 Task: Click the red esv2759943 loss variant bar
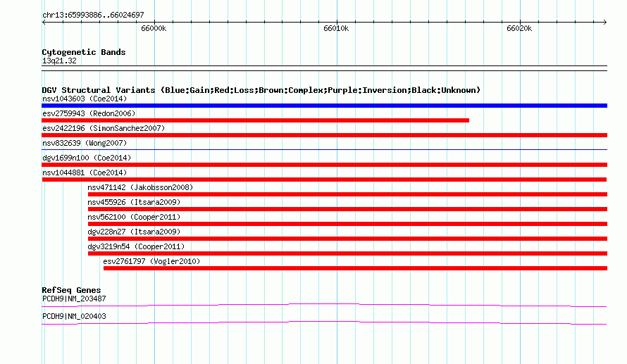(255, 120)
